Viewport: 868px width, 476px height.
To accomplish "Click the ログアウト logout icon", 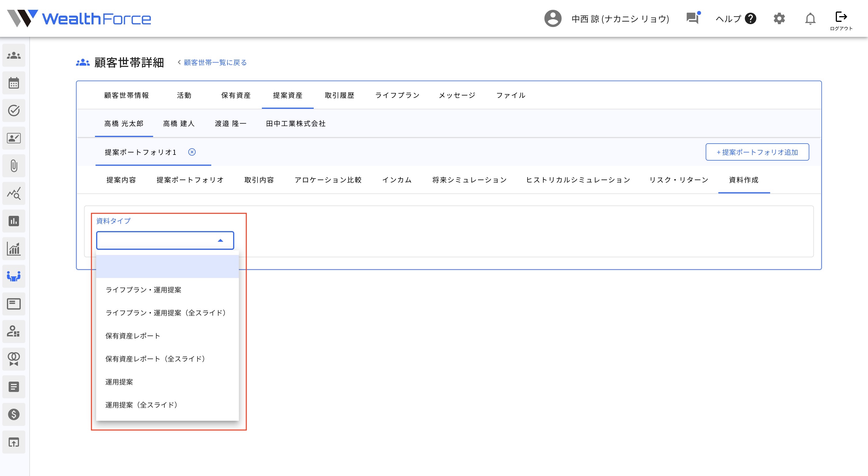I will [x=841, y=20].
